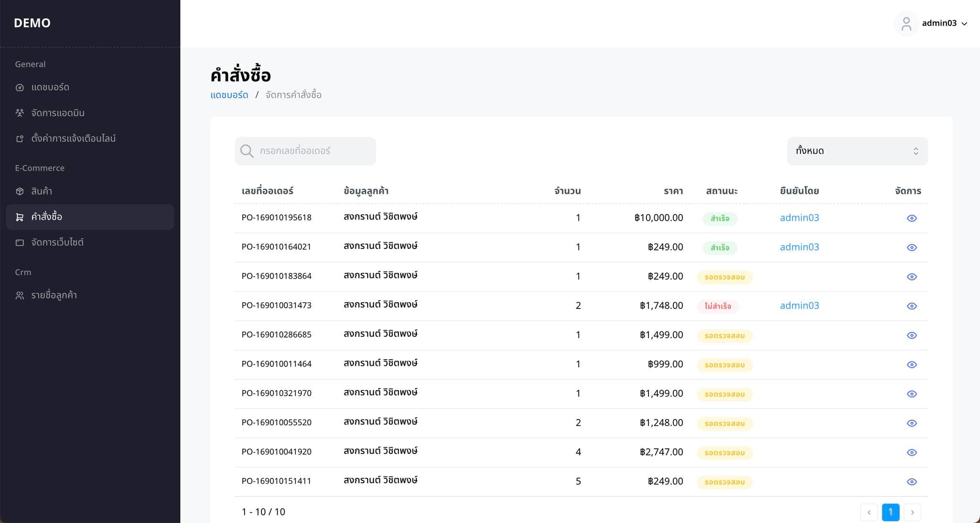Open the รายชื่อลูกค้า sidebar menu item

pos(54,296)
